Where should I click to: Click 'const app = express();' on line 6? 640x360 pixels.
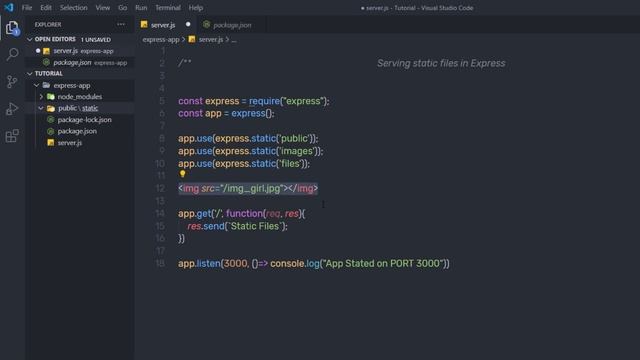click(x=226, y=113)
